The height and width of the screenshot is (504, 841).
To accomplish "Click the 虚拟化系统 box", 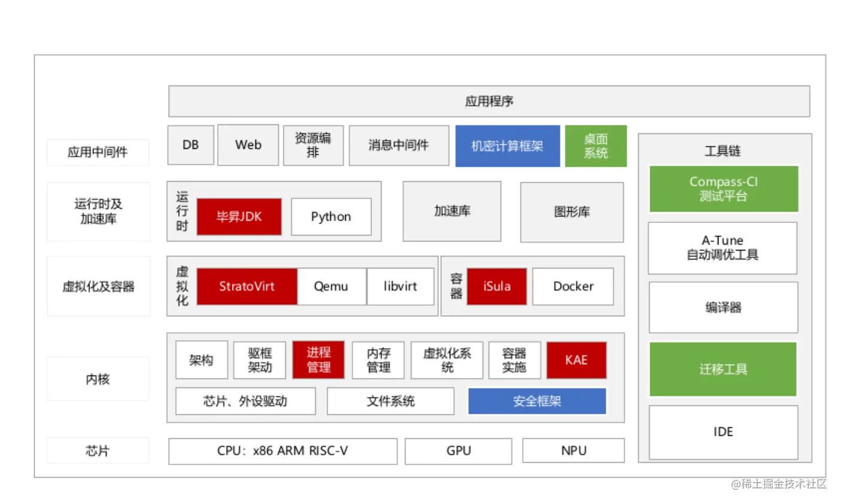I will point(447,360).
